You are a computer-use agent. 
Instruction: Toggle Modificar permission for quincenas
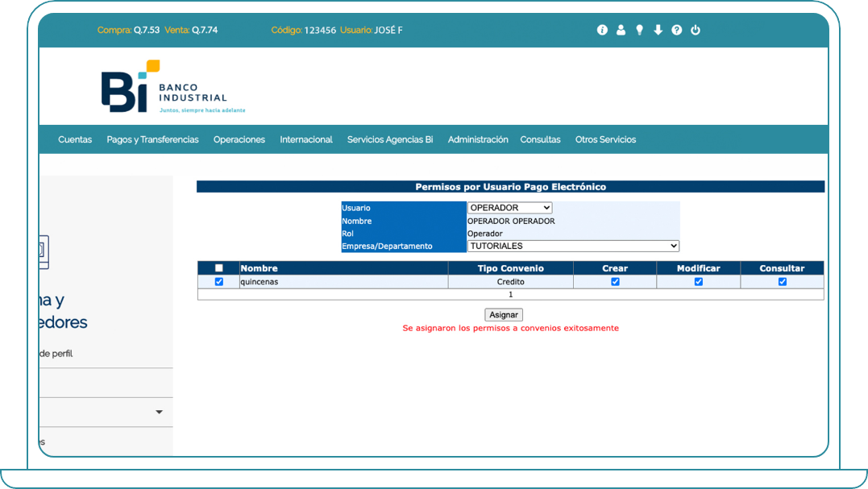(x=699, y=282)
